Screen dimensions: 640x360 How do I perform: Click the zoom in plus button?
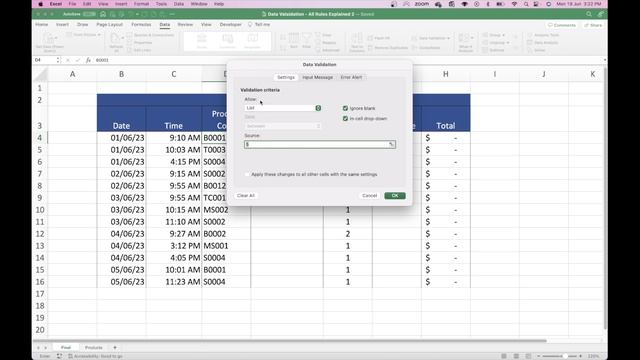580,356
